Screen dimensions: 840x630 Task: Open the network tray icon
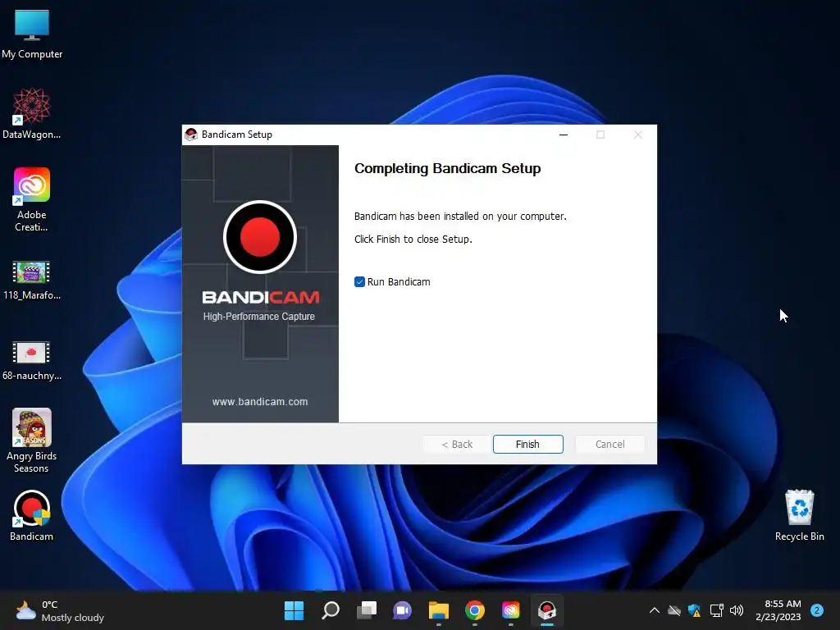point(716,610)
